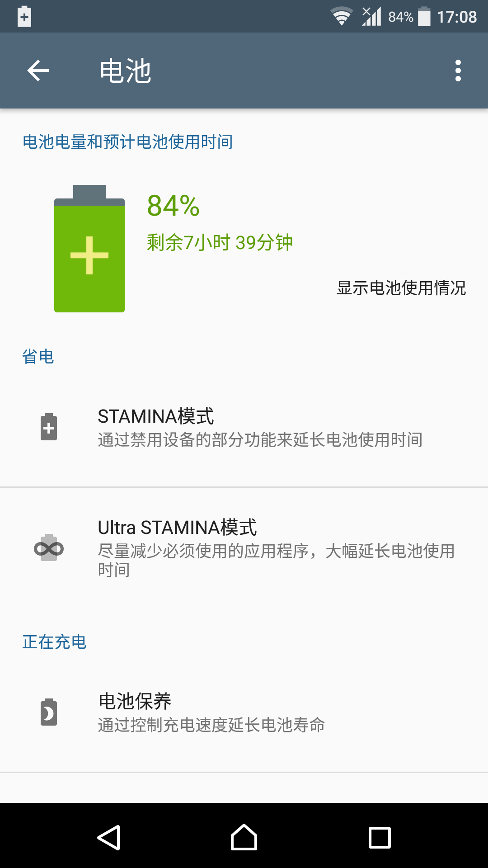
Task: Open Ultra STAMINA模式 settings
Action: pyautogui.click(x=244, y=548)
